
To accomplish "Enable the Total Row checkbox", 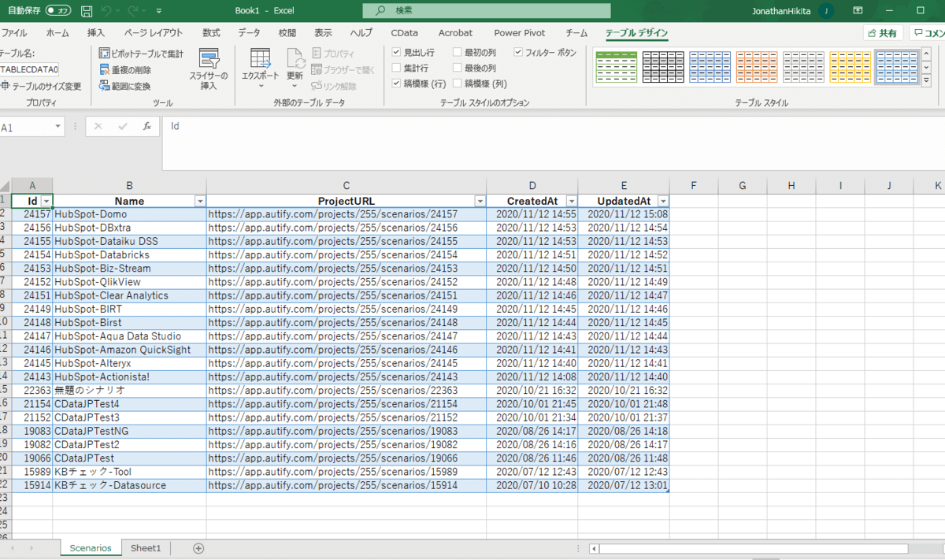I will pos(397,69).
